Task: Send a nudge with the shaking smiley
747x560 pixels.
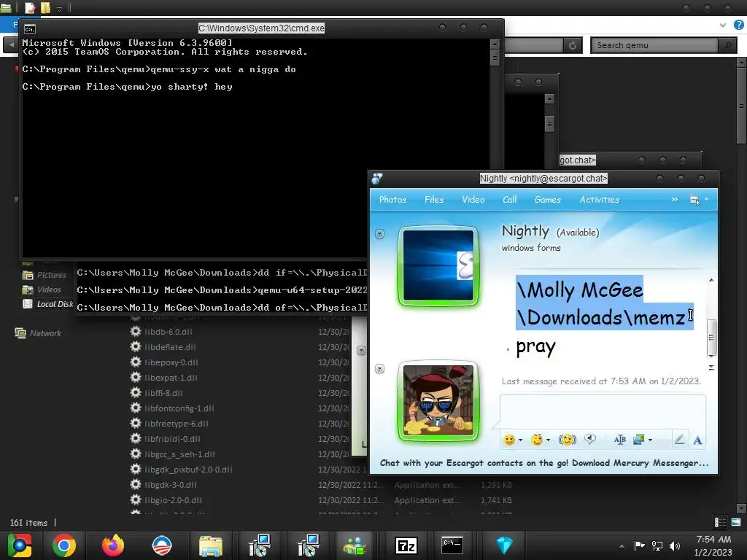Action: (567, 440)
